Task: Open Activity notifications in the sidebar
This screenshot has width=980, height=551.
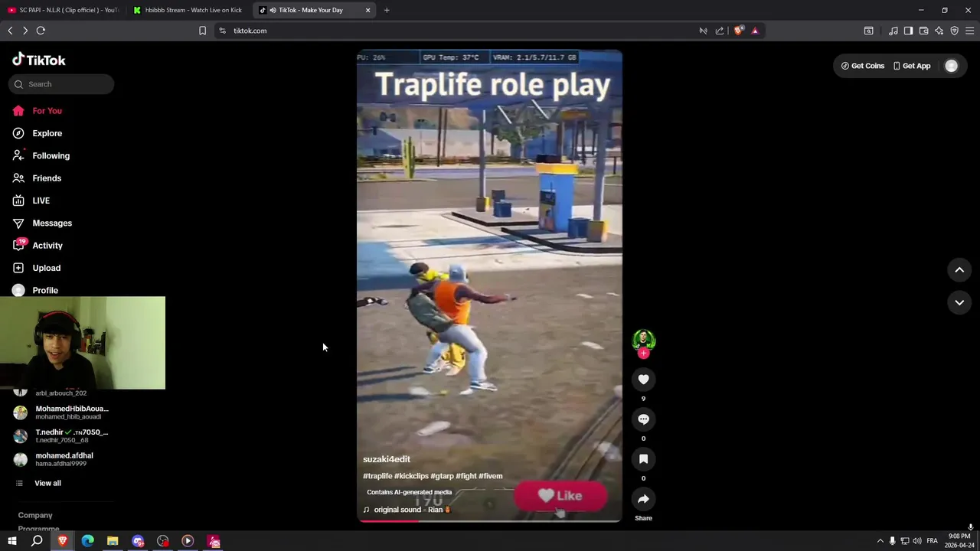Action: click(38, 246)
